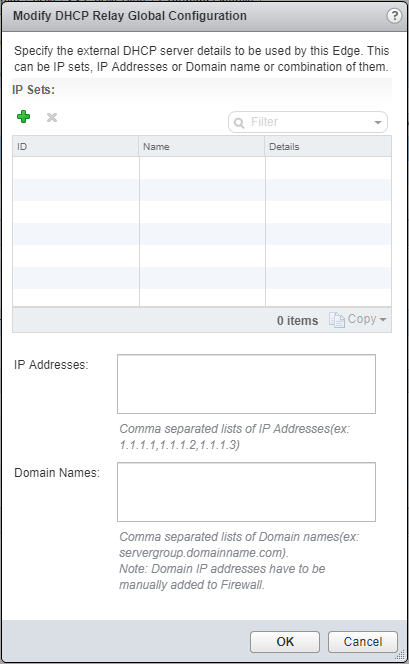Click into the IP Addresses text area
The width and height of the screenshot is (409, 664).
pos(246,384)
